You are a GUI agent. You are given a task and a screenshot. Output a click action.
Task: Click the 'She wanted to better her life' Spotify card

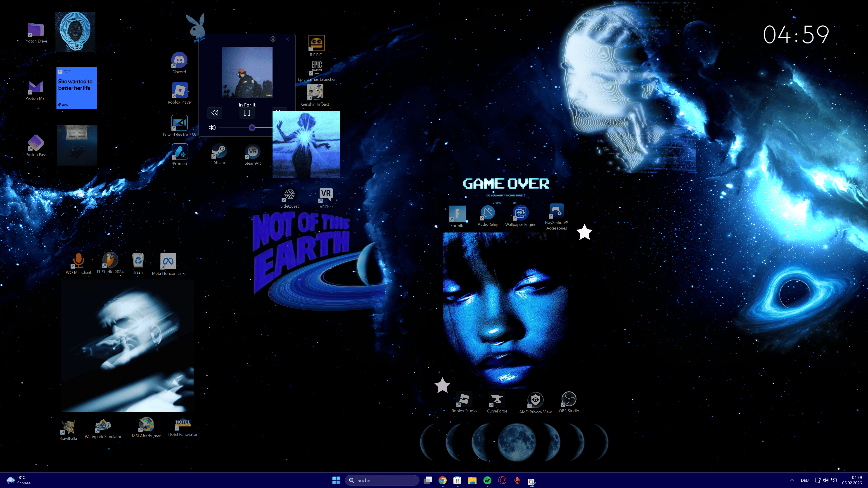(x=76, y=88)
